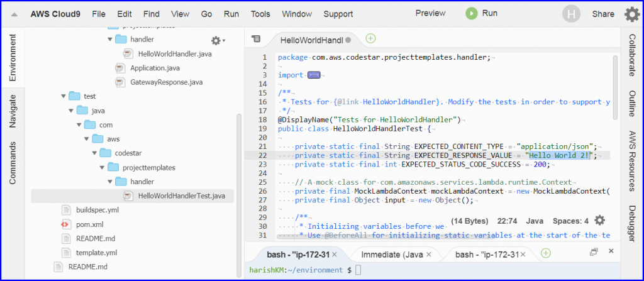The width and height of the screenshot is (644, 281).
Task: Click the Share button
Action: tap(602, 14)
